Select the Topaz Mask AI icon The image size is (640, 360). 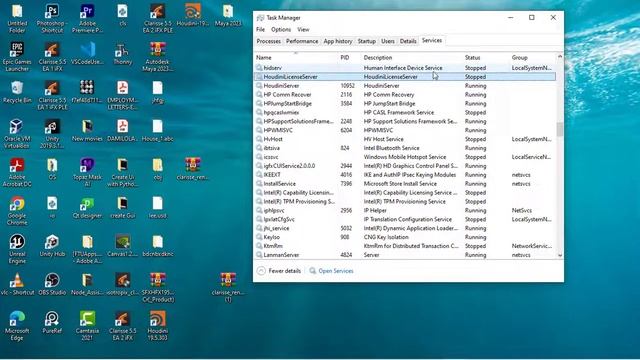(87, 172)
